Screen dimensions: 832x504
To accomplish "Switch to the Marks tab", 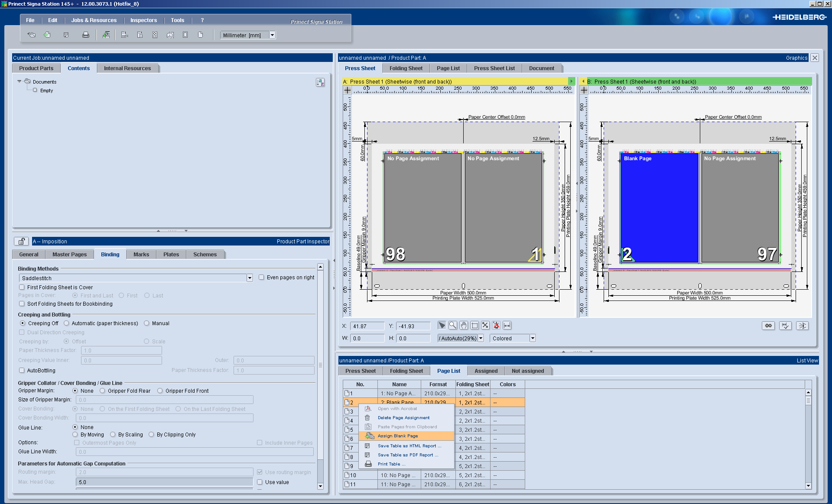I will (141, 254).
